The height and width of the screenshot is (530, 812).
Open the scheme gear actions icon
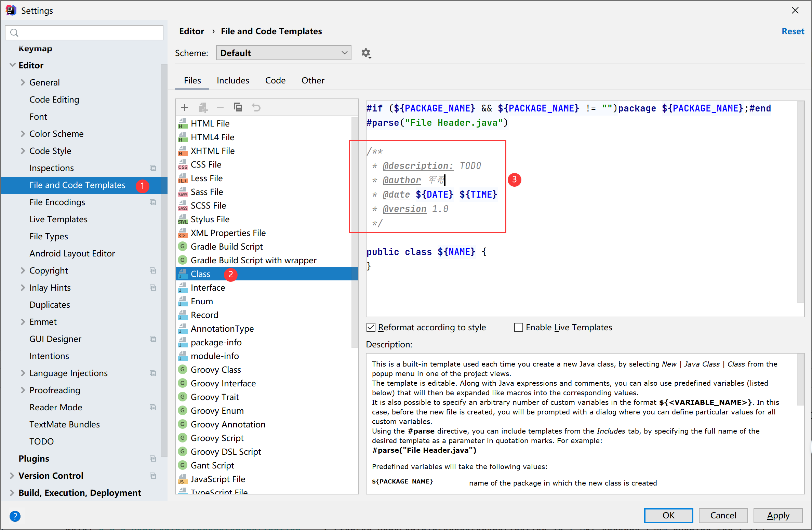pyautogui.click(x=366, y=53)
